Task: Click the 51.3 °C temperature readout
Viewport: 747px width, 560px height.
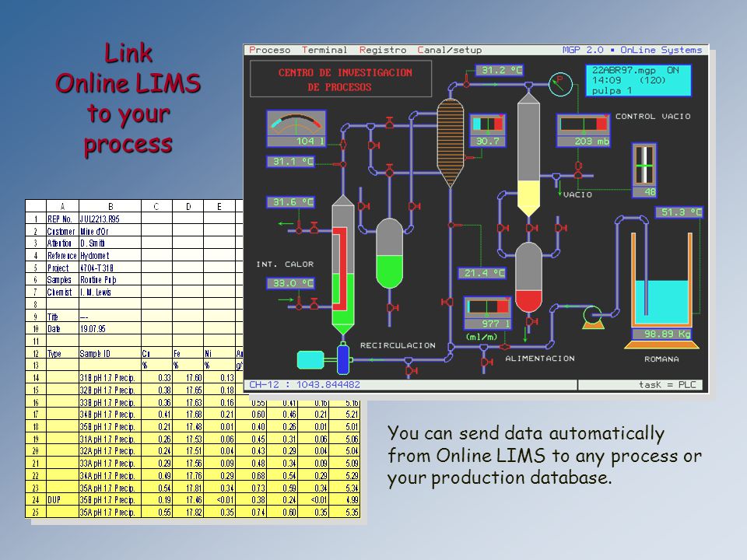Action: 679,212
